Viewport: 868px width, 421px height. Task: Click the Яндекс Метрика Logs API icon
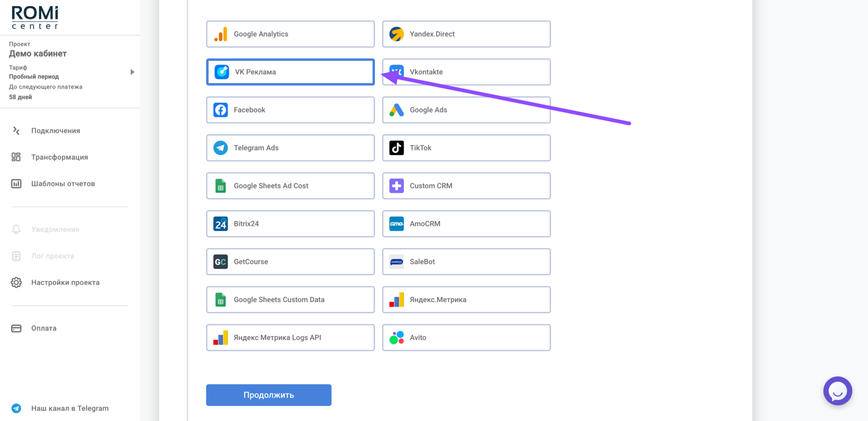(x=221, y=338)
